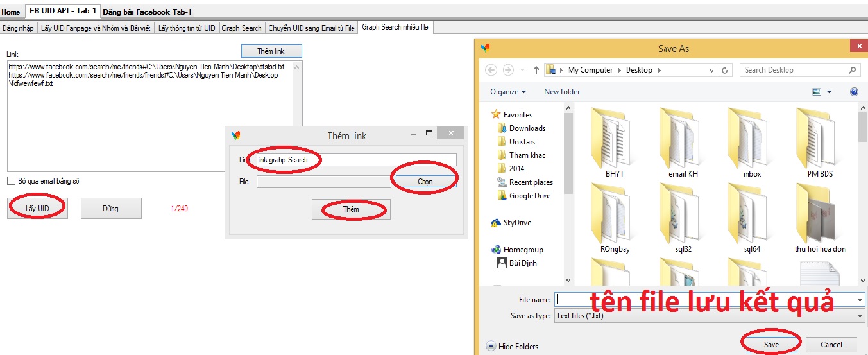Select the sql32 folder

(x=683, y=218)
